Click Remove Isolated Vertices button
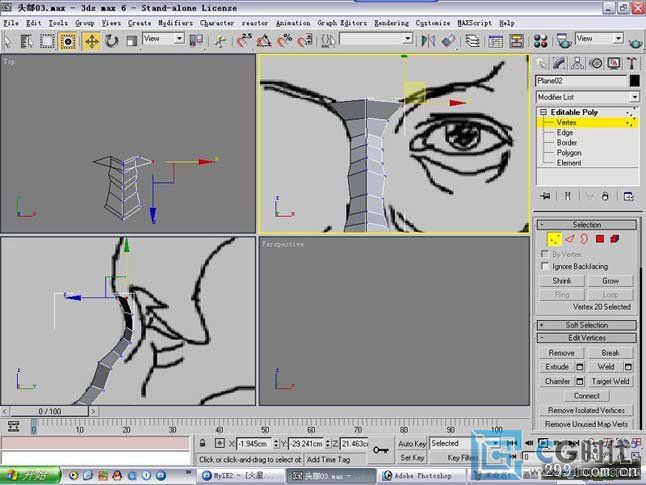 tap(586, 410)
